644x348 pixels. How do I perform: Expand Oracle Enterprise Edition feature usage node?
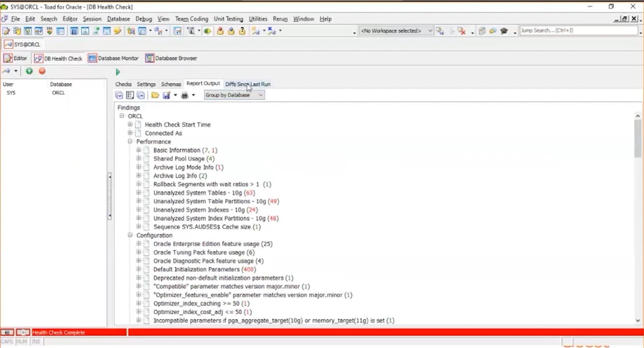139,243
